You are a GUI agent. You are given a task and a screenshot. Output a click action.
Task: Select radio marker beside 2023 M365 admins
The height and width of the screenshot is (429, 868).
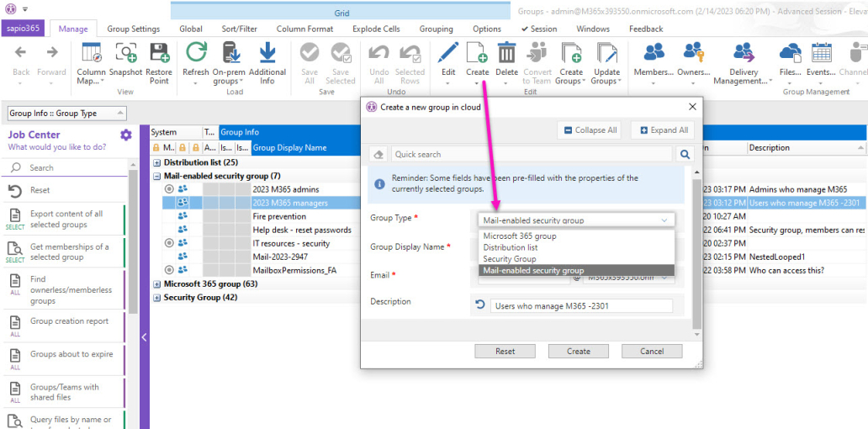169,190
